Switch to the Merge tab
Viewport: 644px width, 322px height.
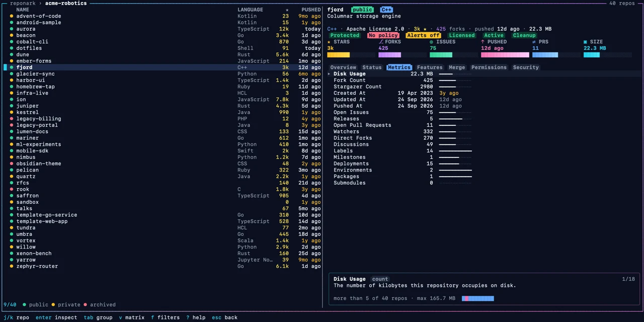(457, 67)
